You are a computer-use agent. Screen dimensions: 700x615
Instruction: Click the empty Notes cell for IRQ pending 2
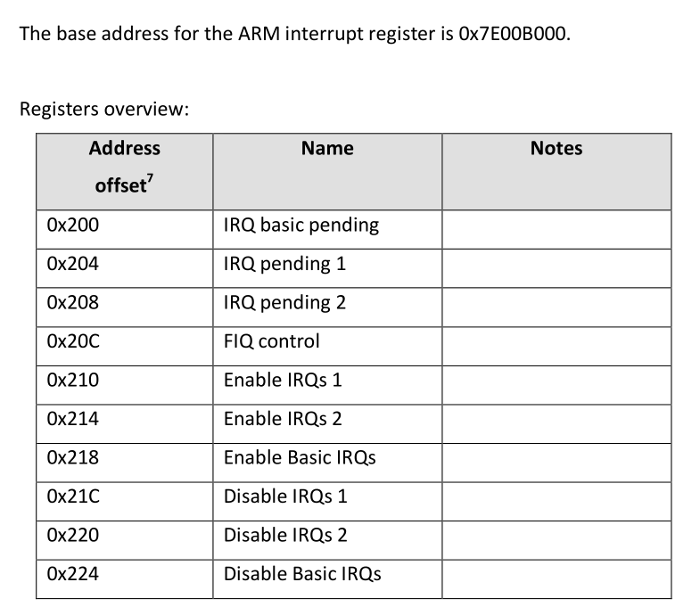[556, 303]
